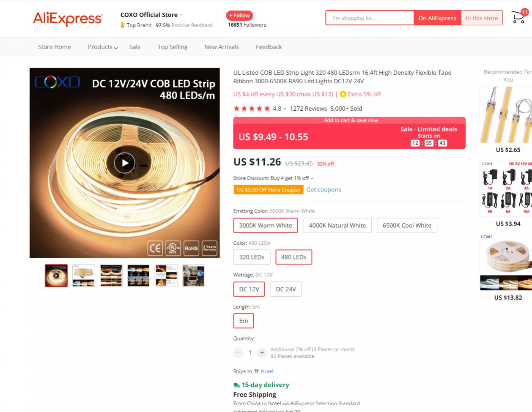Increase quantity with plus button
This screenshot has width=532, height=412.
point(262,352)
